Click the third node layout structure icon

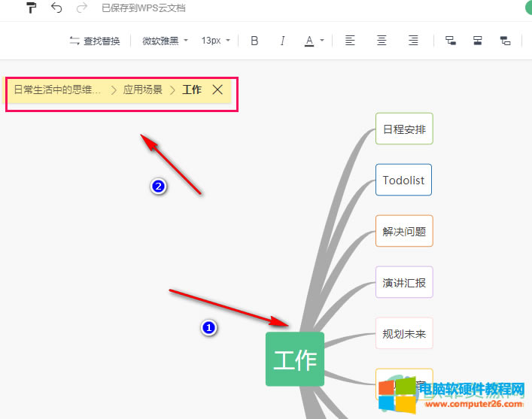(x=505, y=41)
